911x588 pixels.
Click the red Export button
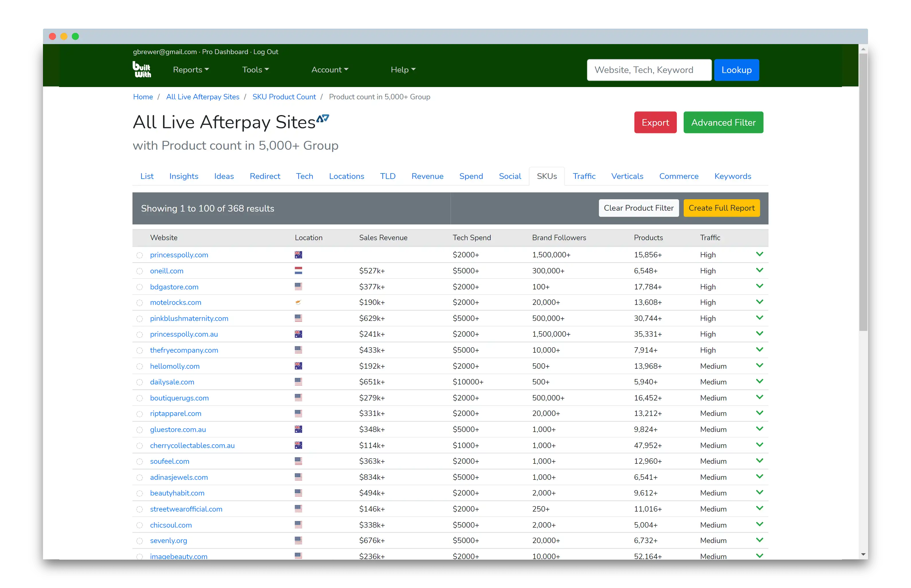click(x=655, y=123)
